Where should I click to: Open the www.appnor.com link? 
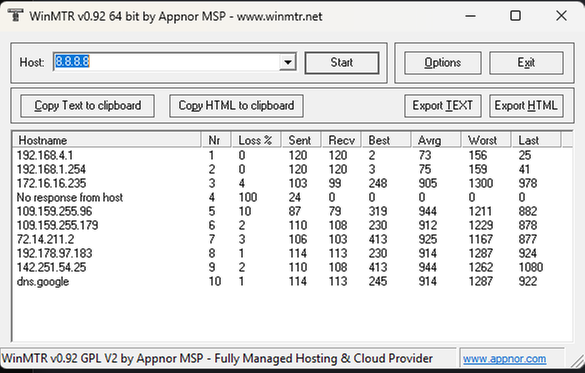[x=504, y=359]
